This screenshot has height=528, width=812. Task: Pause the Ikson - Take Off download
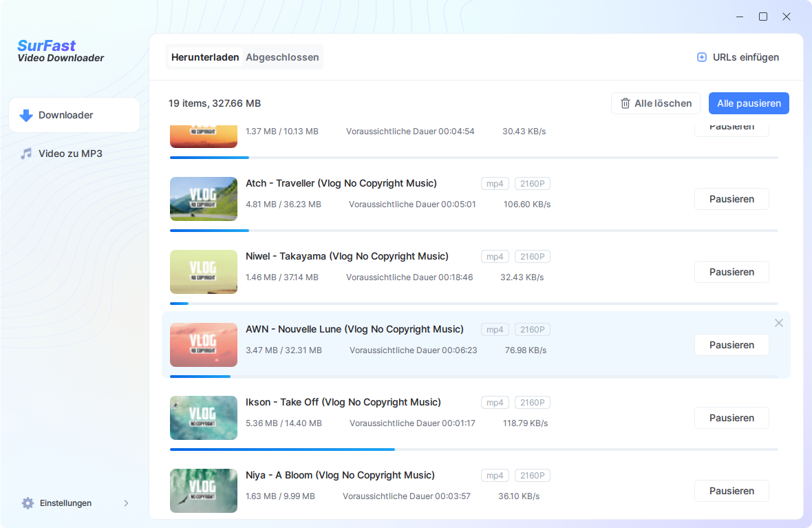tap(731, 418)
